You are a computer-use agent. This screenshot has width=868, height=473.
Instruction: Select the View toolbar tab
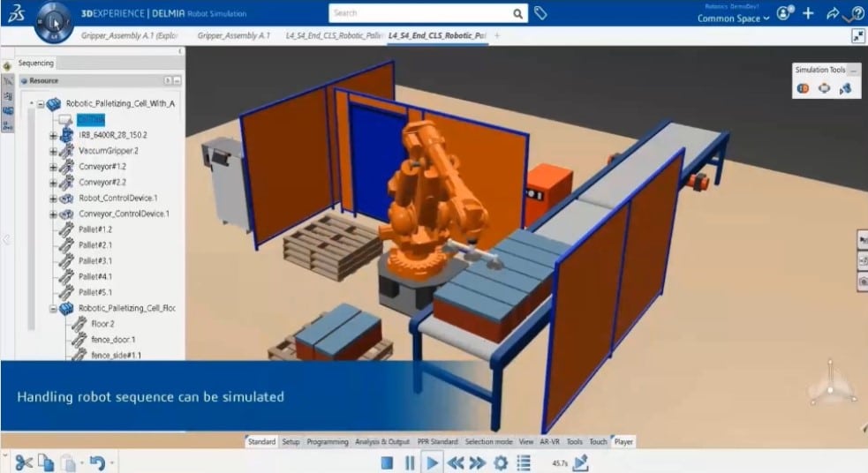tap(526, 441)
